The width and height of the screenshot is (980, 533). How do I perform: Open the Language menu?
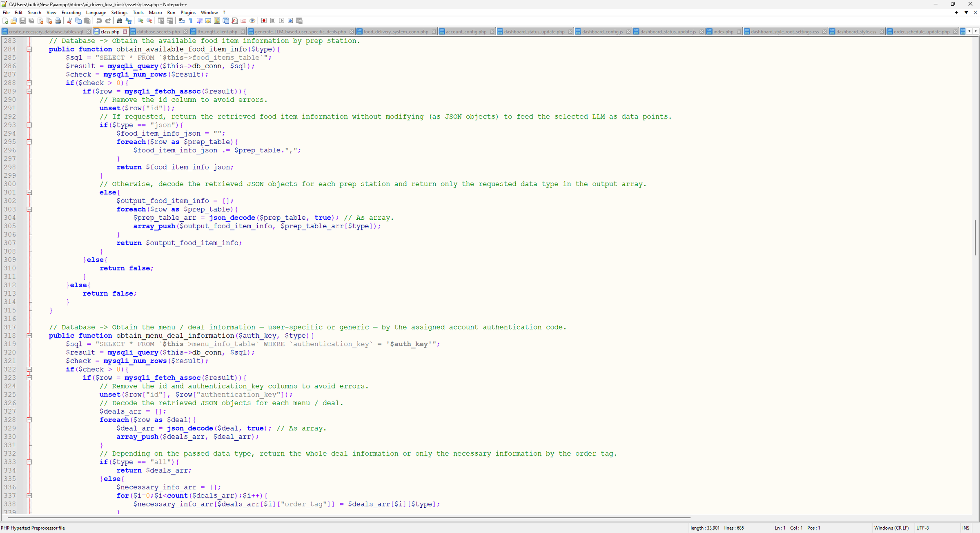click(x=96, y=13)
